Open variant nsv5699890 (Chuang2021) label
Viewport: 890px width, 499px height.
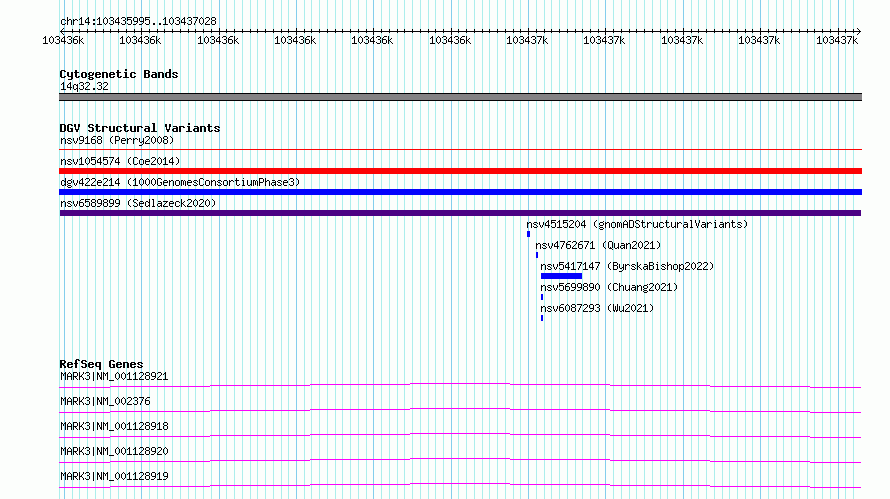point(609,287)
